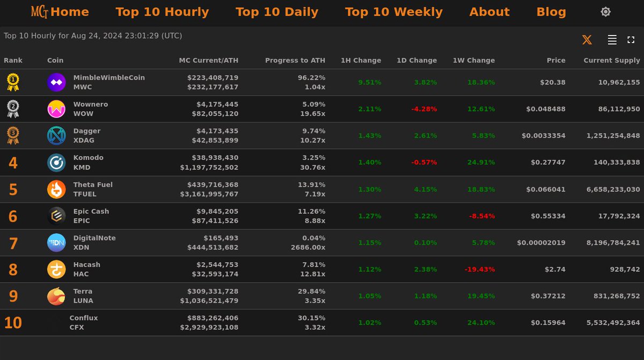Sort by 1W Change column header
Image resolution: width=644 pixels, height=360 pixels.
click(474, 60)
